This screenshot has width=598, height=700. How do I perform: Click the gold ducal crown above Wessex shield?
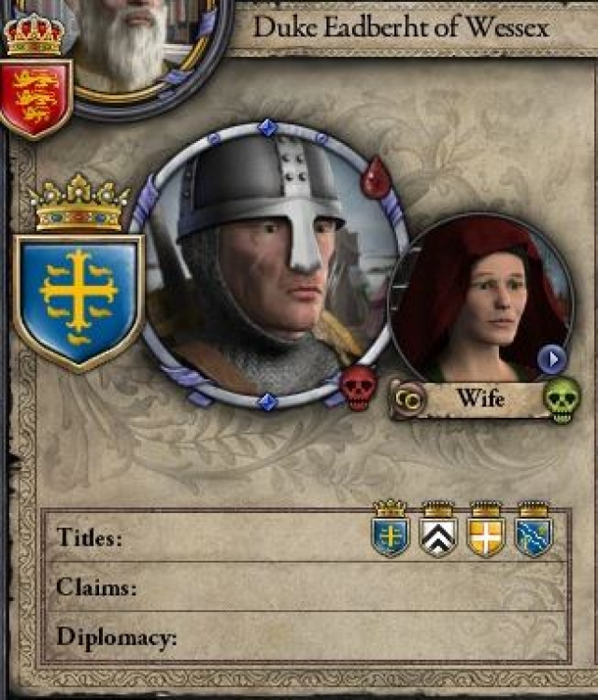coord(79,203)
